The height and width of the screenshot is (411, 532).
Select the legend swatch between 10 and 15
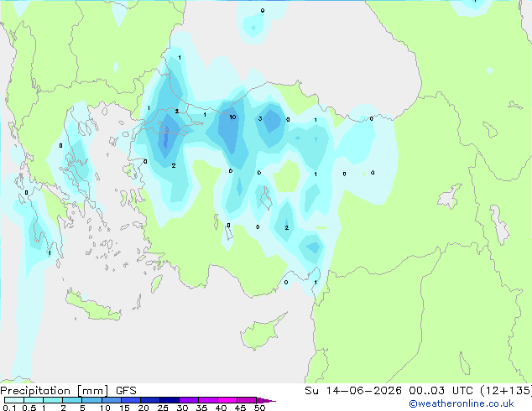[112, 400]
